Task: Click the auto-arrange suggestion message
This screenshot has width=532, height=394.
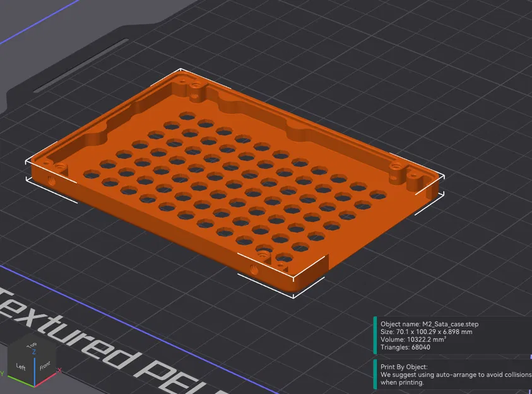Action: [x=456, y=378]
